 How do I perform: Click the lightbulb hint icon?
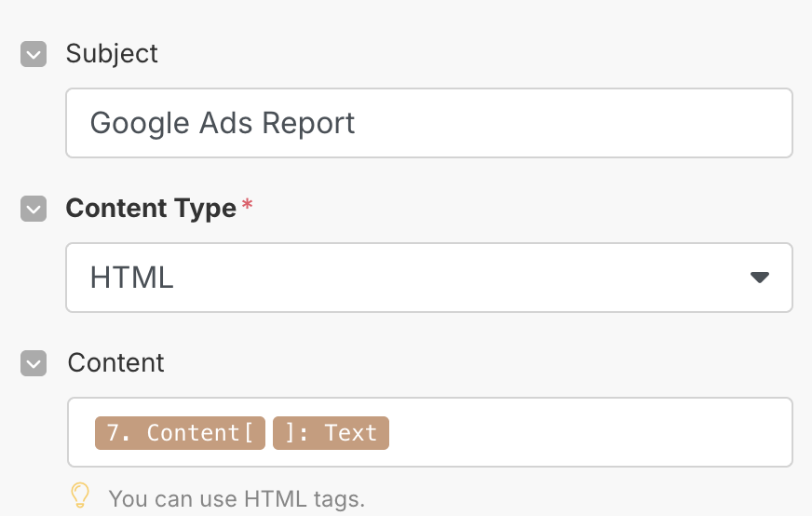(x=80, y=496)
